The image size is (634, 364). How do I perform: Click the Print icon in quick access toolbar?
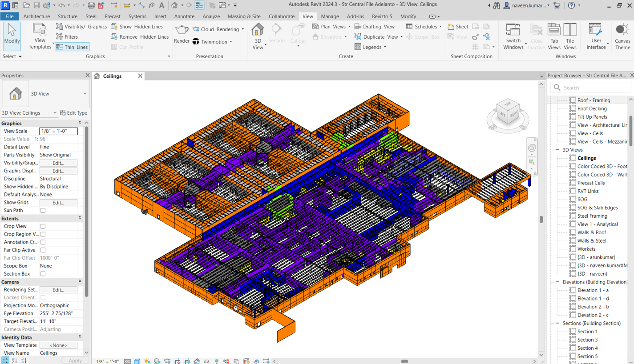coord(91,5)
